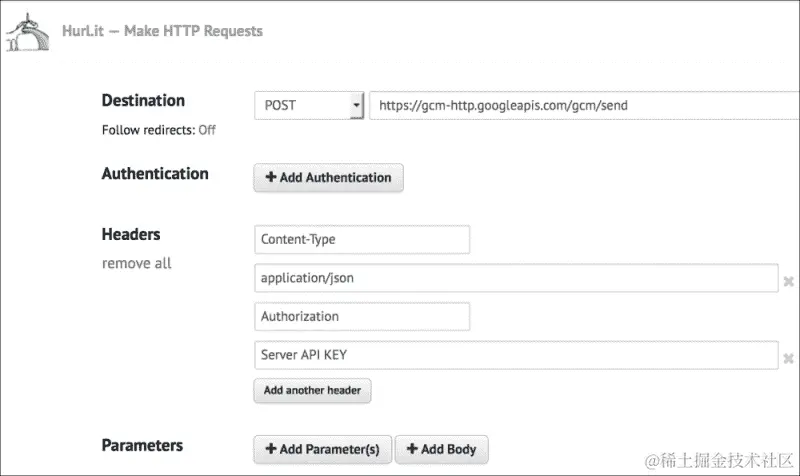Click the Add Parameter(s) button
This screenshot has height=476, width=800.
click(322, 450)
